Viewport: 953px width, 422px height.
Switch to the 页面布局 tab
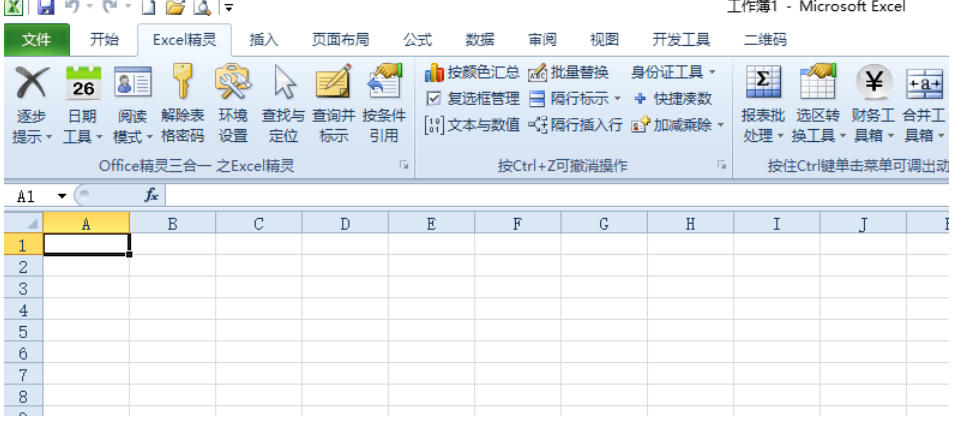point(340,40)
